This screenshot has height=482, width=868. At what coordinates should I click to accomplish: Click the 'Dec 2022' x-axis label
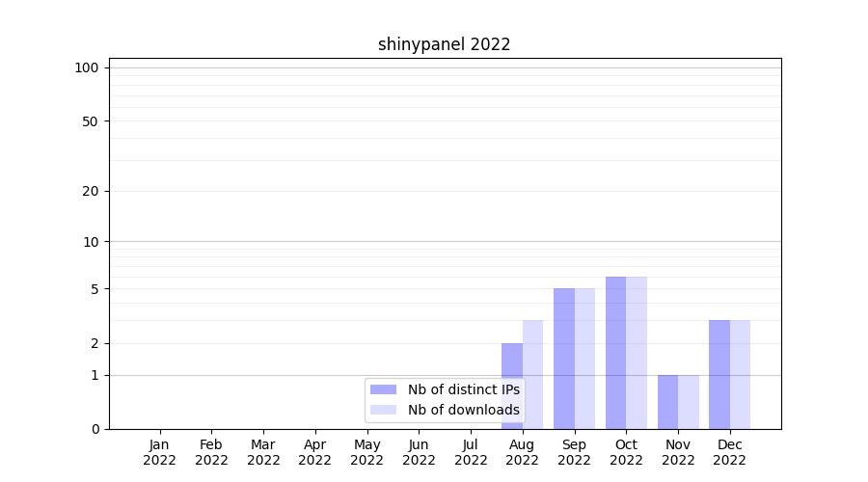[x=729, y=452]
